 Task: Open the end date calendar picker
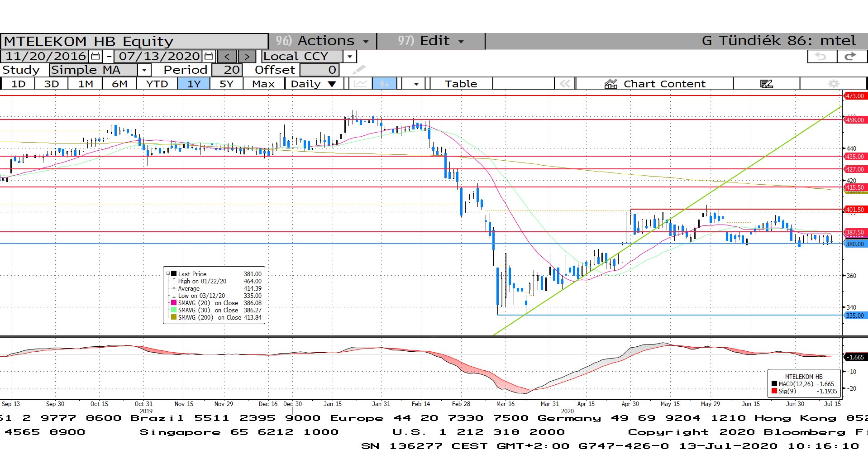(209, 56)
